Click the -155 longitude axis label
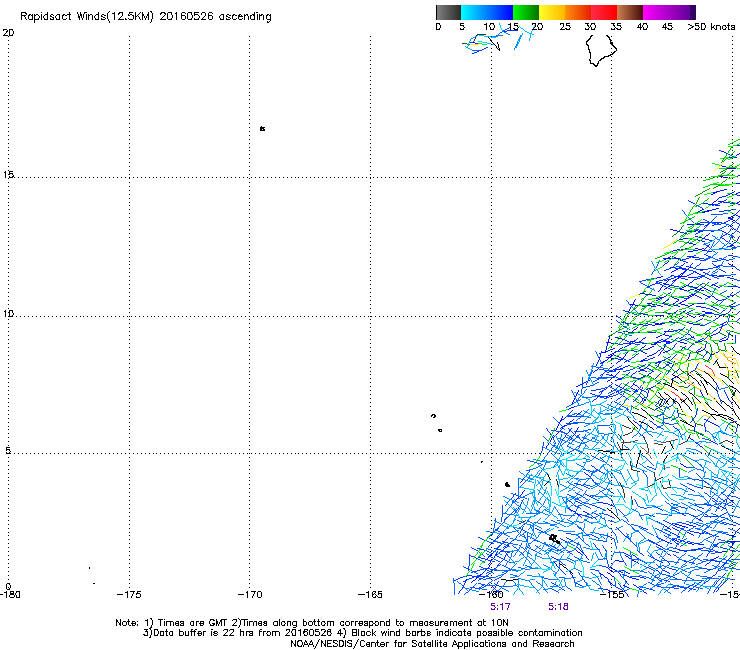Screen dimensions: 740x650 click(612, 595)
